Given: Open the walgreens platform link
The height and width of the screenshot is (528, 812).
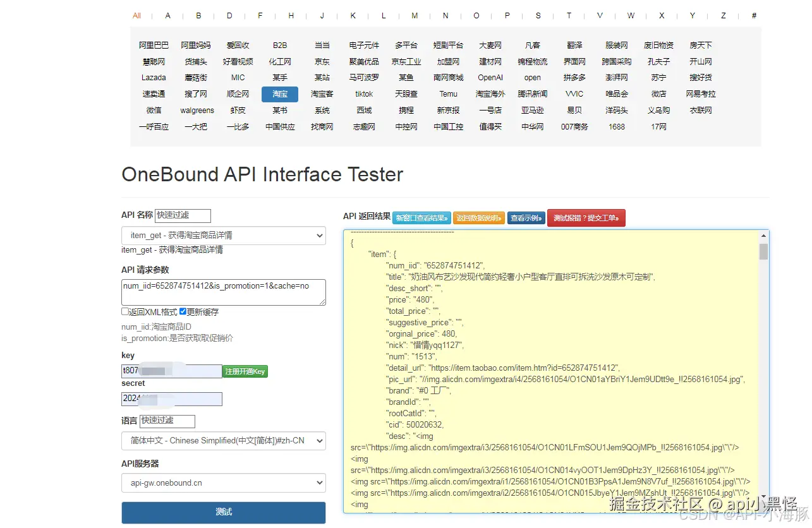Looking at the screenshot, I should [x=197, y=111].
